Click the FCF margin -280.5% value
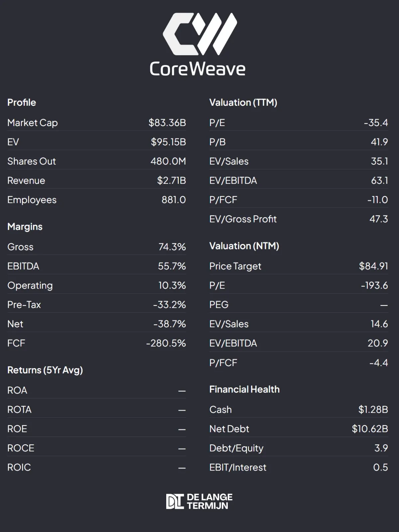The height and width of the screenshot is (532, 399). point(166,343)
